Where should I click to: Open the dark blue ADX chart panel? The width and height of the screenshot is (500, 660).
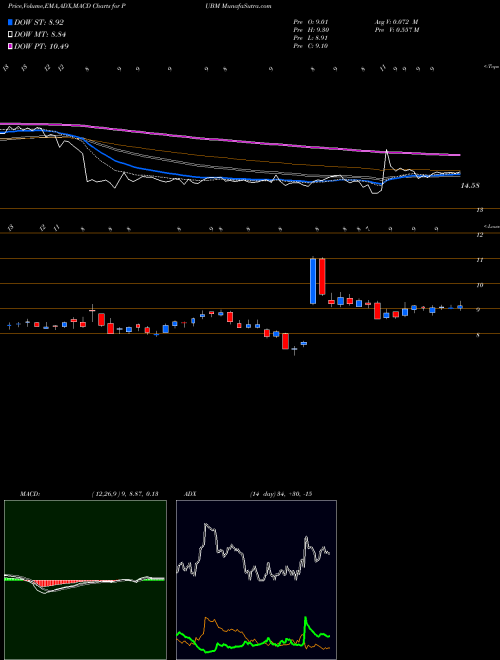(256, 580)
